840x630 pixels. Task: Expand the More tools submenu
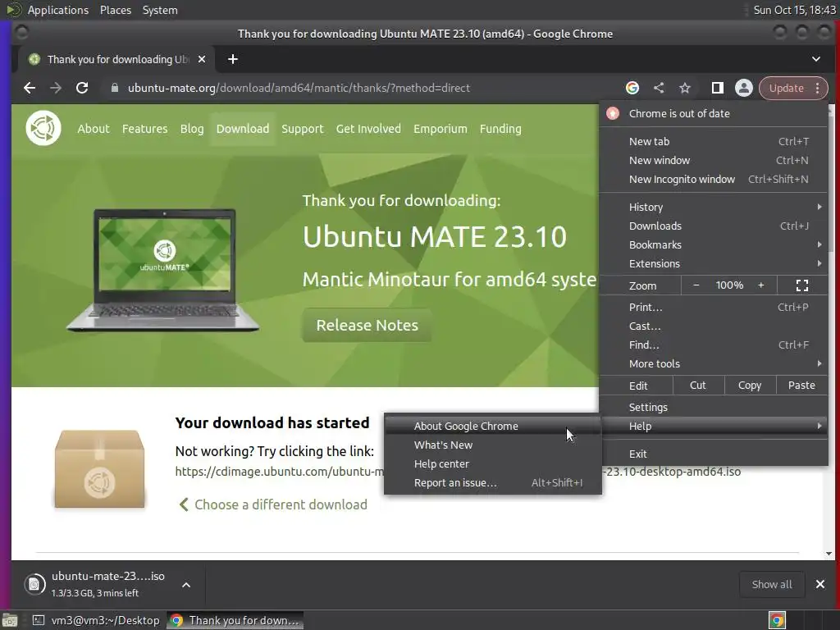[x=713, y=363]
